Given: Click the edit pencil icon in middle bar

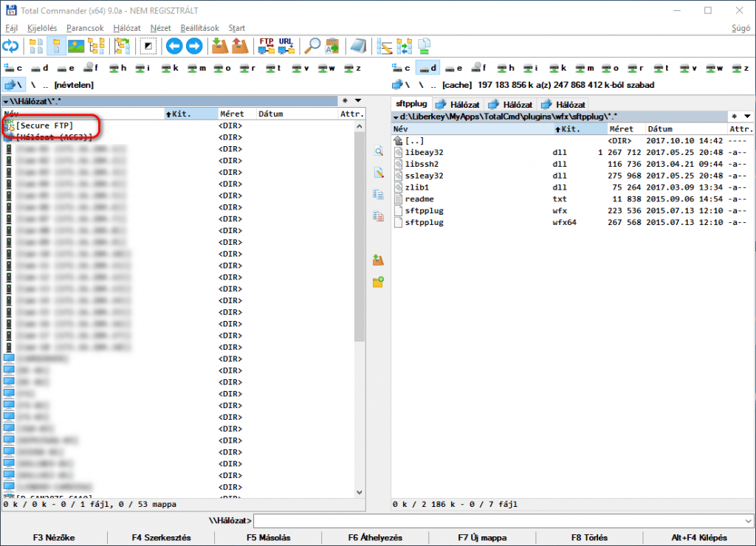Looking at the screenshot, I should [379, 173].
